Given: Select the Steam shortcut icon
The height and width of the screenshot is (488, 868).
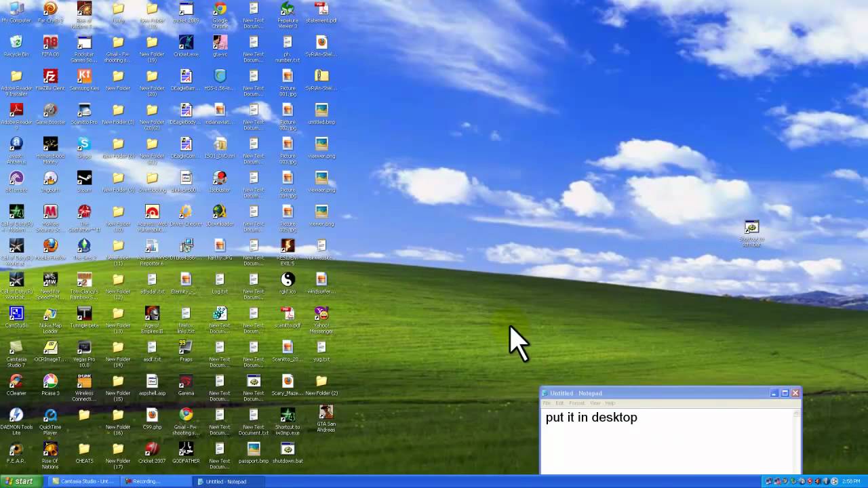Looking at the screenshot, I should [84, 182].
